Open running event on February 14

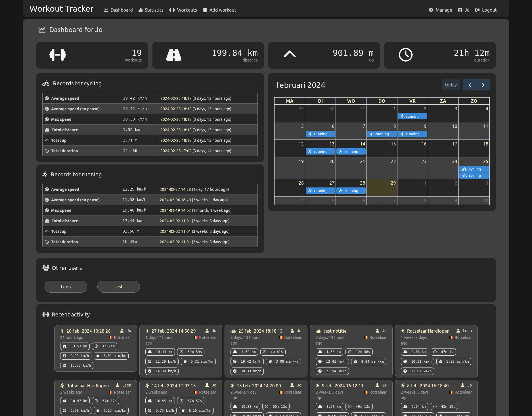pos(351,151)
